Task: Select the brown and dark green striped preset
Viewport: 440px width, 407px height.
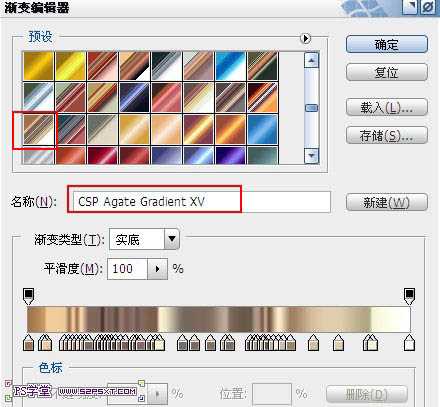Action: 262,66
